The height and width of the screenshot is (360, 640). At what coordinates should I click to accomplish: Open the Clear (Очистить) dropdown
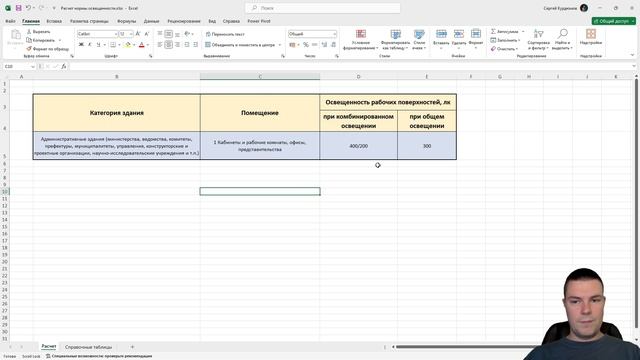pyautogui.click(x=504, y=49)
